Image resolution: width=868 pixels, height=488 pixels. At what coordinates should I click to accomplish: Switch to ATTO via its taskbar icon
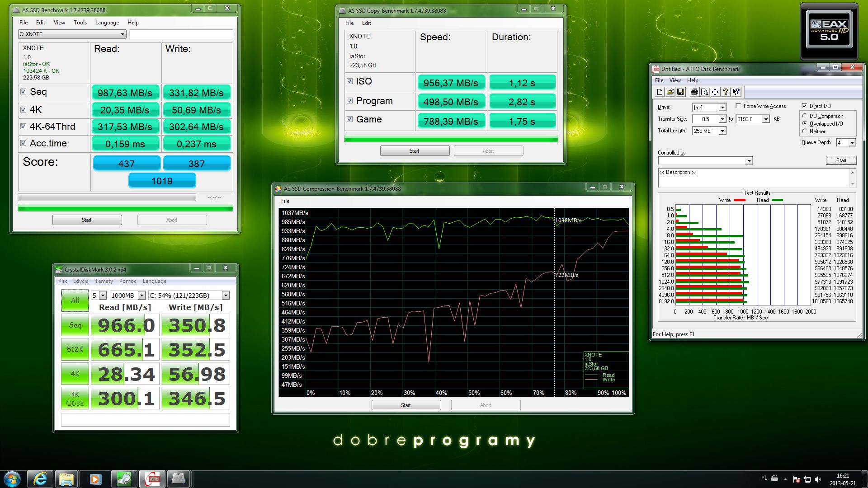click(152, 479)
